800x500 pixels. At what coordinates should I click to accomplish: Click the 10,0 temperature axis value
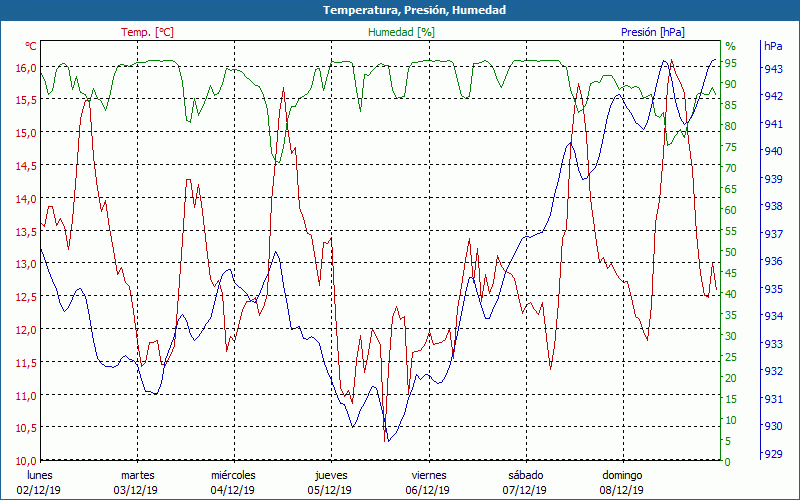click(x=26, y=461)
